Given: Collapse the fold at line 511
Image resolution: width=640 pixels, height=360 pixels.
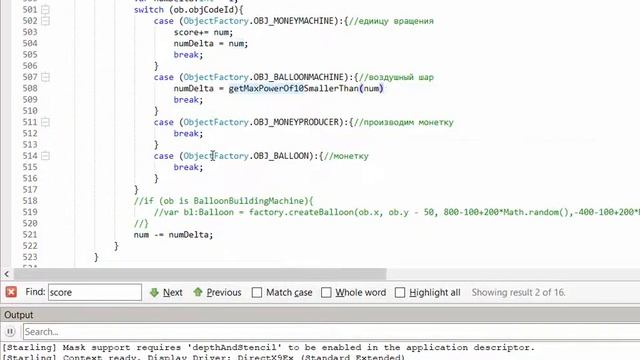Looking at the screenshot, I should 45,122.
